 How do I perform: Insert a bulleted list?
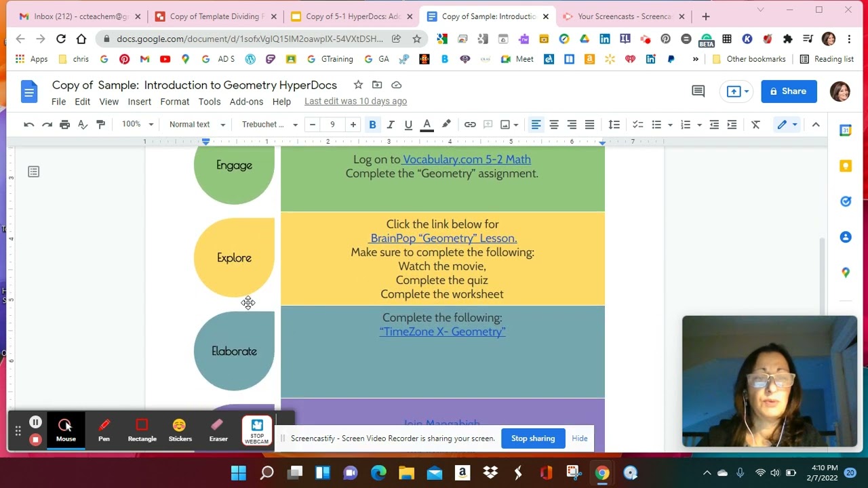pyautogui.click(x=656, y=125)
